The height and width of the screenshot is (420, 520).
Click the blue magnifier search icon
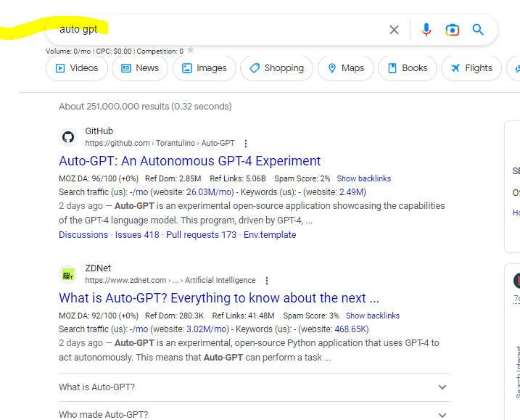(x=478, y=30)
